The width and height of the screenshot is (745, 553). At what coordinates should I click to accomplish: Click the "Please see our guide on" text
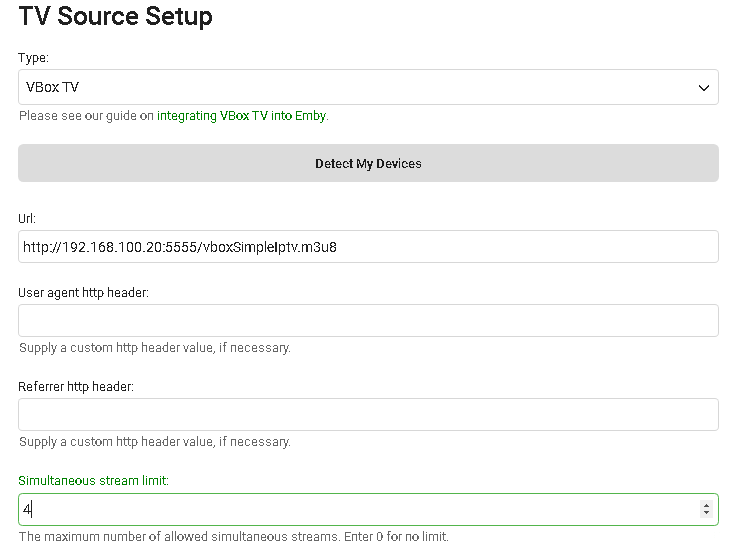point(86,116)
